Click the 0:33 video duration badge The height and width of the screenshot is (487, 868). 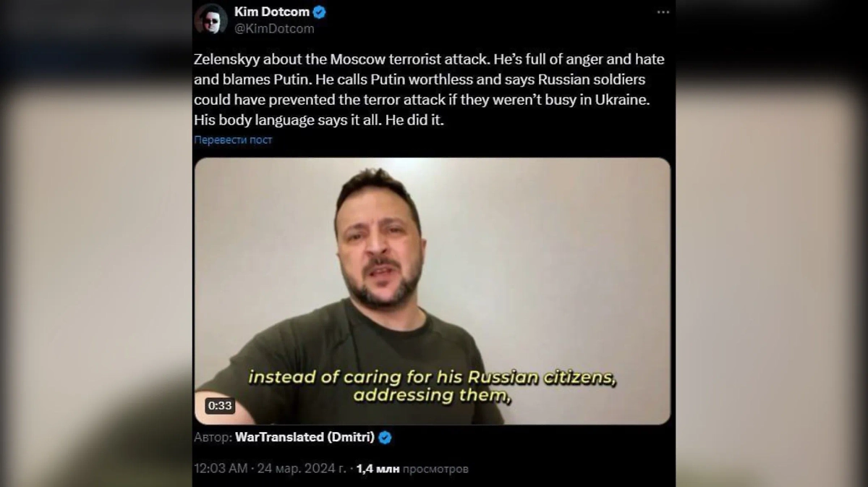pos(220,406)
